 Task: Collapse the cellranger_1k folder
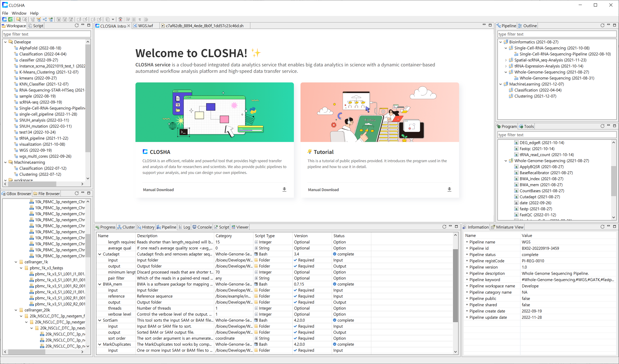point(16,262)
